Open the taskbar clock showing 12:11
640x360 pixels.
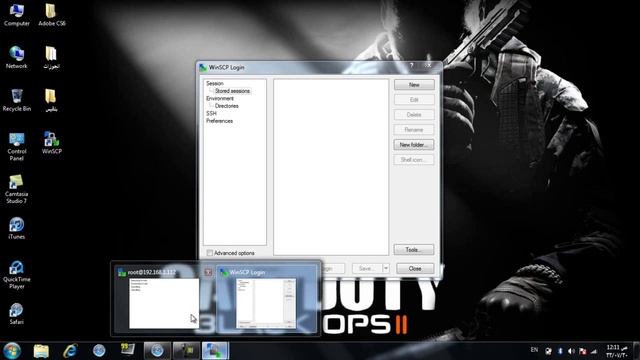click(616, 351)
